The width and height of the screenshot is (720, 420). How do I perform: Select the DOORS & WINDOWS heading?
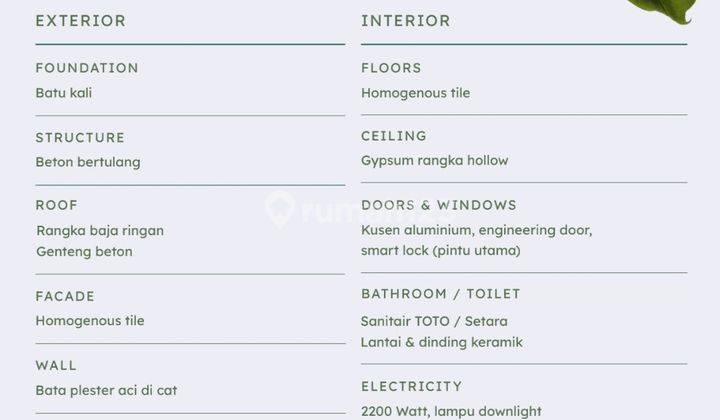click(x=439, y=205)
